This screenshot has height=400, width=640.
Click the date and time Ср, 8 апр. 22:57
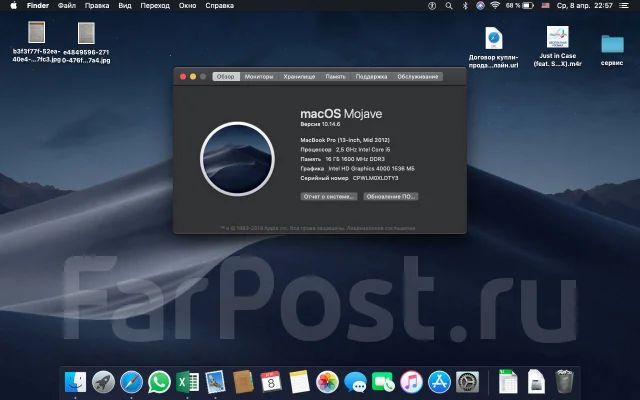(x=584, y=6)
